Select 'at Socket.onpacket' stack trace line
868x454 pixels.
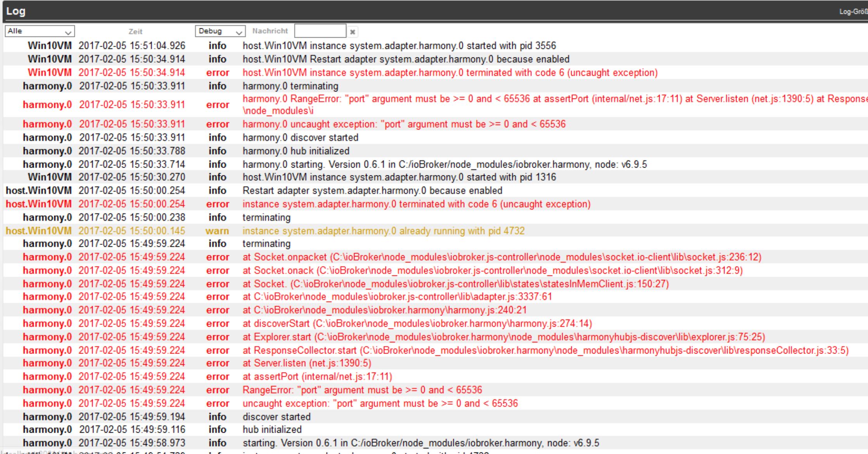(x=502, y=257)
